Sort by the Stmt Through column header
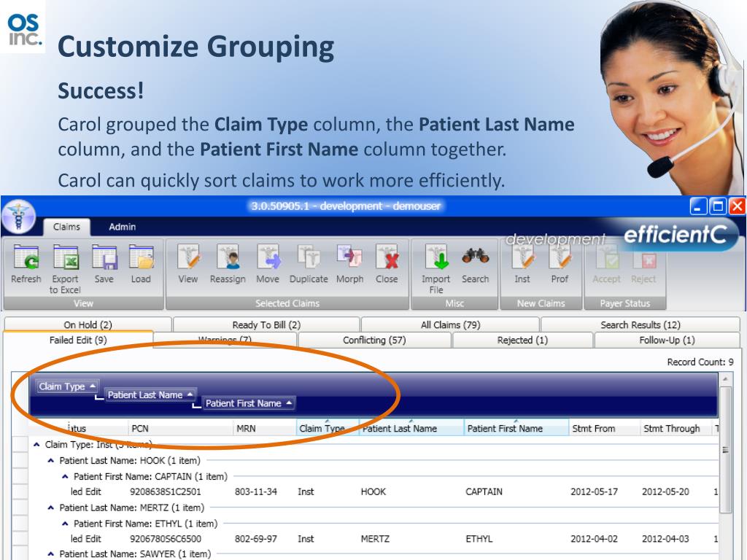 coord(676,428)
